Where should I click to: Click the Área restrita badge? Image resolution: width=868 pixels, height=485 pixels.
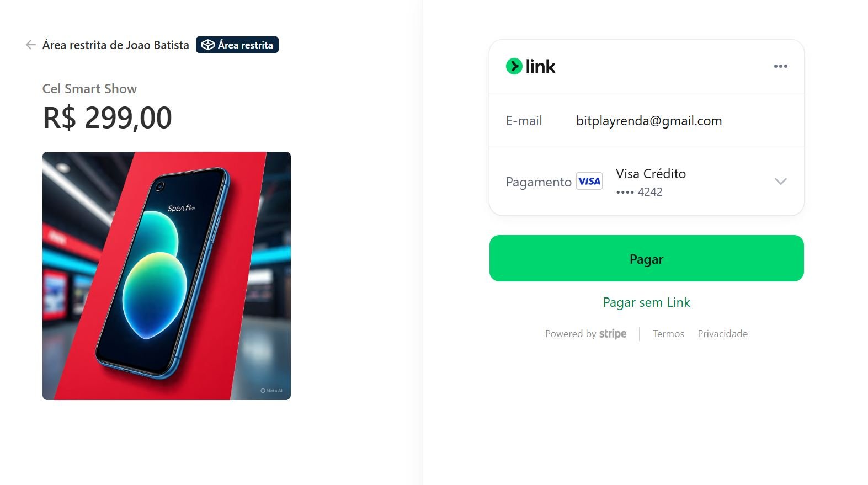click(237, 45)
